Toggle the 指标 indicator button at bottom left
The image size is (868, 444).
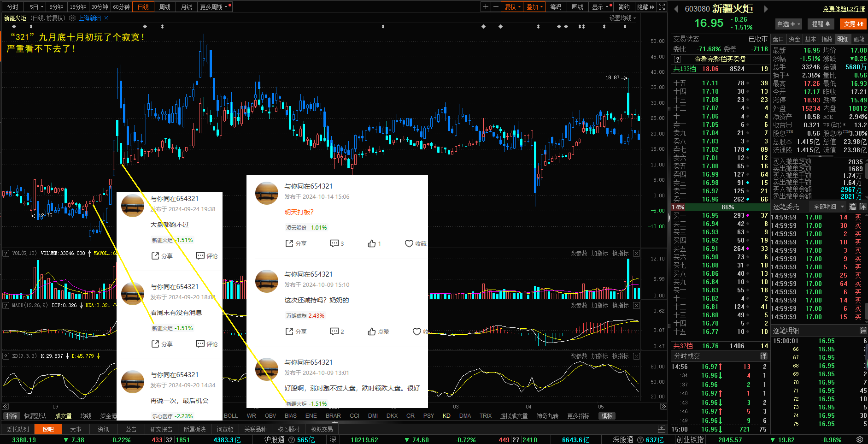tap(12, 416)
